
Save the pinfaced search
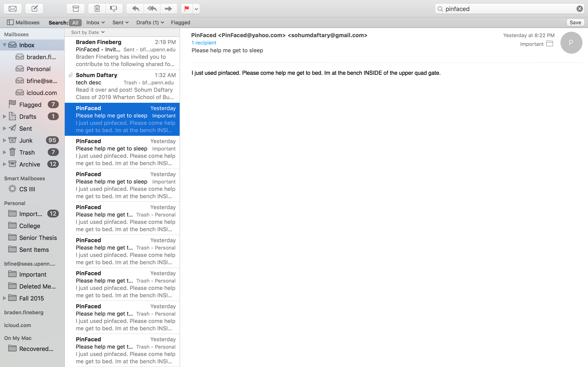(575, 22)
